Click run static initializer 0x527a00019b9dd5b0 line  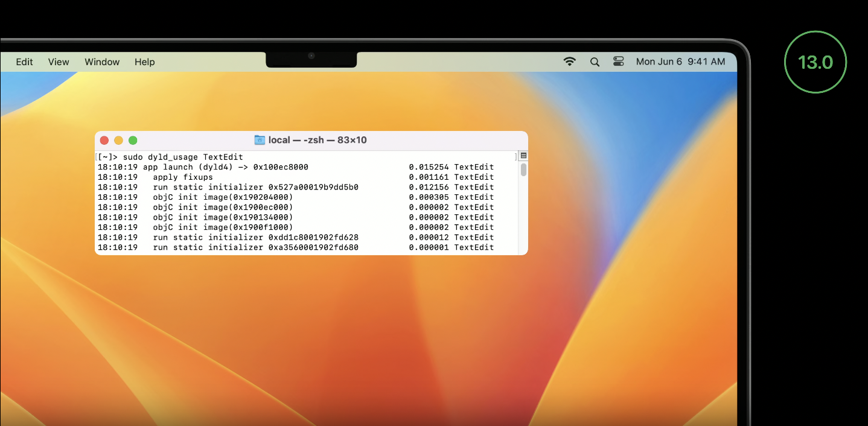click(x=296, y=187)
